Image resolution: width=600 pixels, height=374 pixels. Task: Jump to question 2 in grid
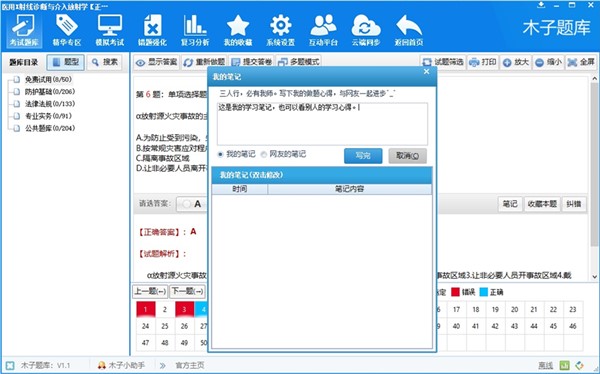165,309
